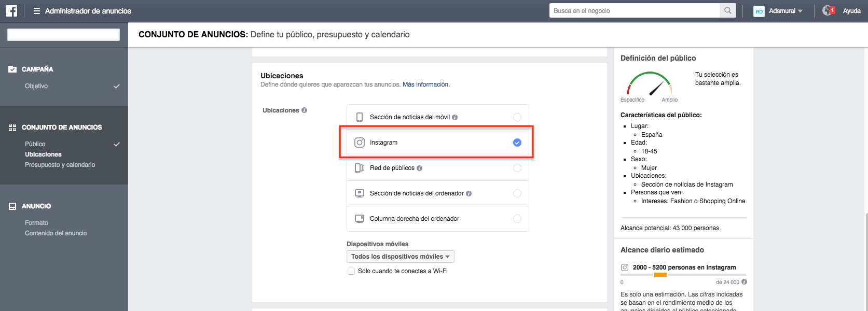Image resolution: width=868 pixels, height=311 pixels.
Task: Open Público in the sidebar
Action: [35, 144]
